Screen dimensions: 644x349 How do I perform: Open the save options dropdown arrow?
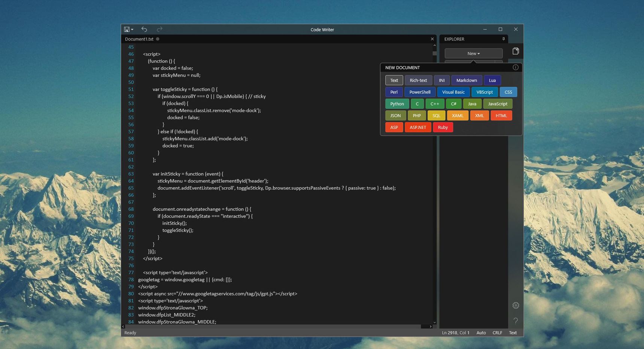pos(132,30)
